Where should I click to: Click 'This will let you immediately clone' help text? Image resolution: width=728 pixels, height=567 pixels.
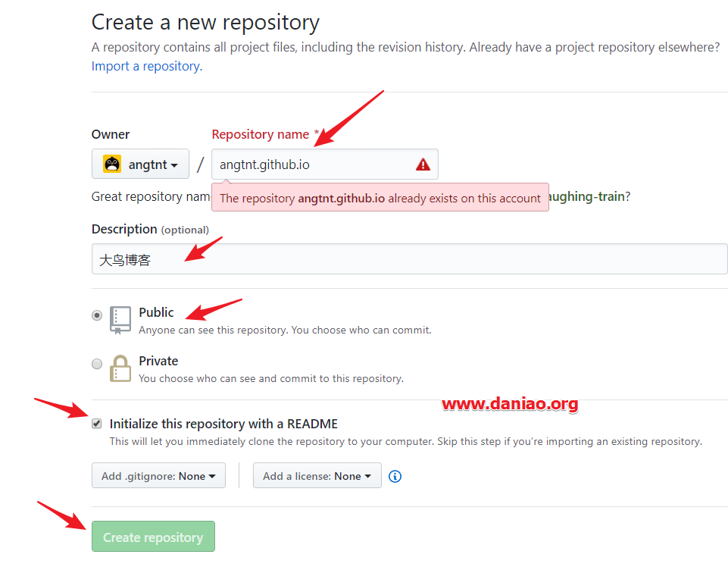(406, 441)
